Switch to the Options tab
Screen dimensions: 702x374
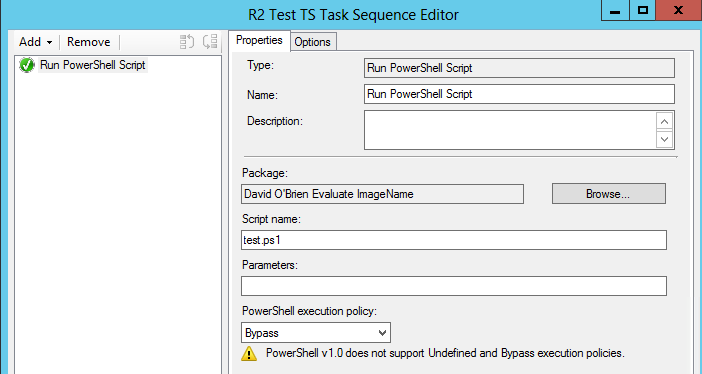(312, 42)
